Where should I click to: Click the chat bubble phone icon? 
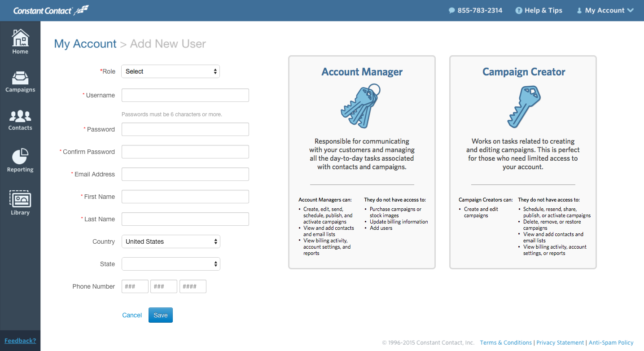point(452,10)
